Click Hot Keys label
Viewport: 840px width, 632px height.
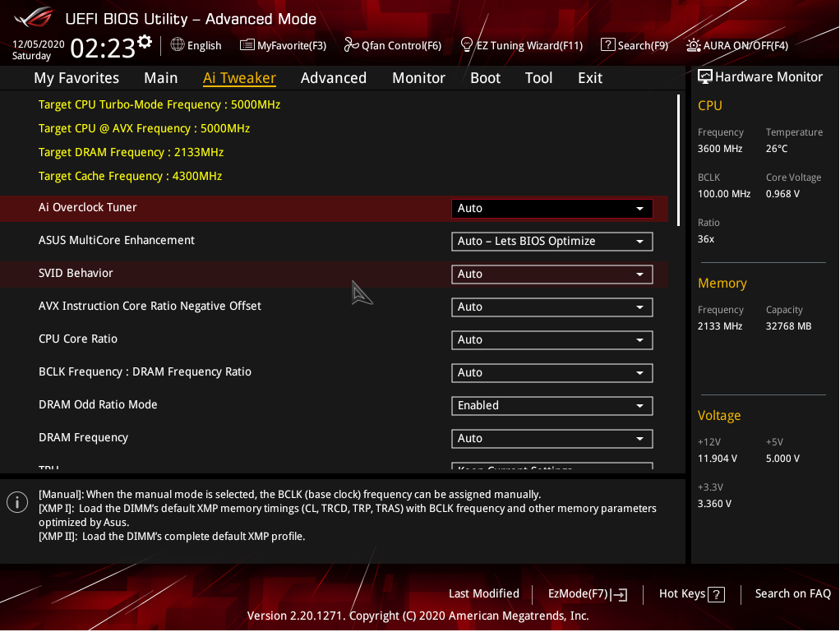click(x=682, y=594)
